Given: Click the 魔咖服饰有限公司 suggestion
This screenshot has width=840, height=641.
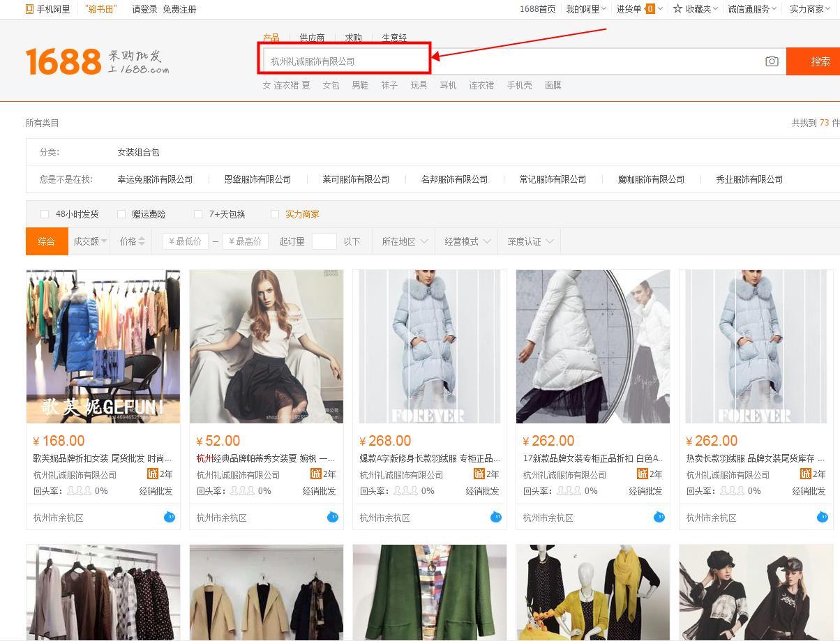Looking at the screenshot, I should [x=651, y=179].
